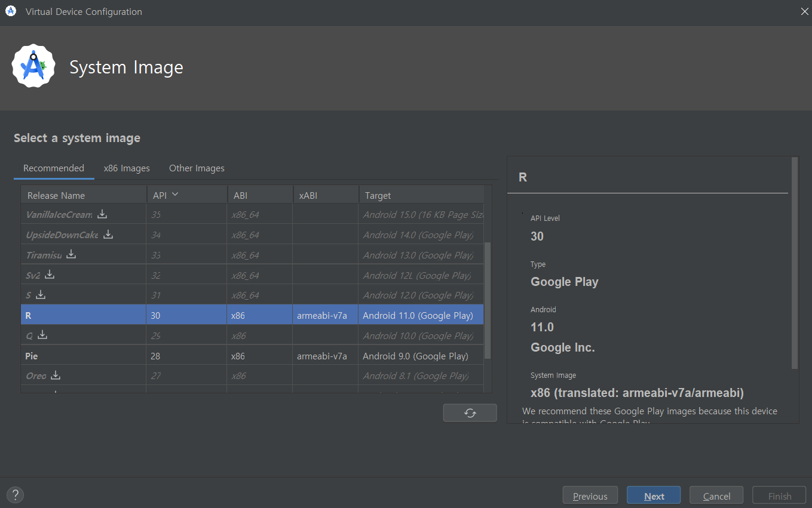Click the Cancel button
812x508 pixels.
tap(716, 496)
